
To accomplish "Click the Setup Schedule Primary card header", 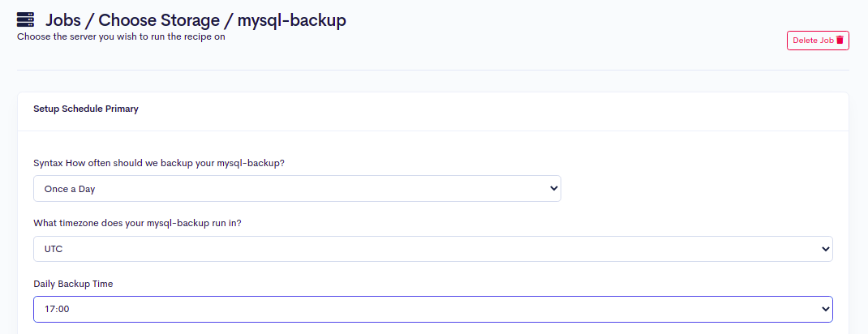I will click(x=86, y=109).
